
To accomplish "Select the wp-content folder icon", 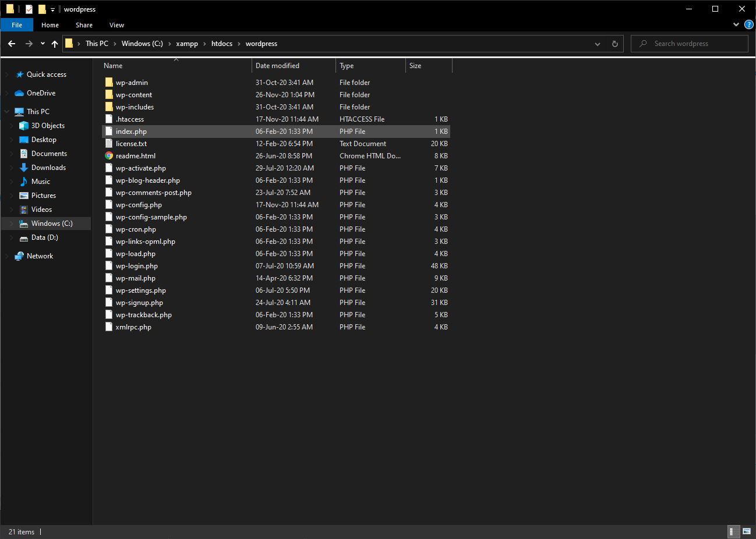I will click(109, 95).
